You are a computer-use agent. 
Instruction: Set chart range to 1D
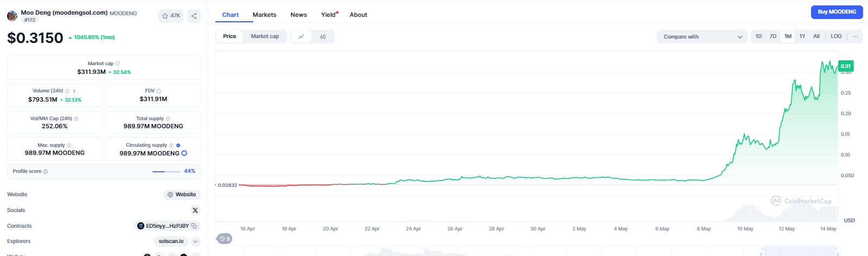point(758,36)
